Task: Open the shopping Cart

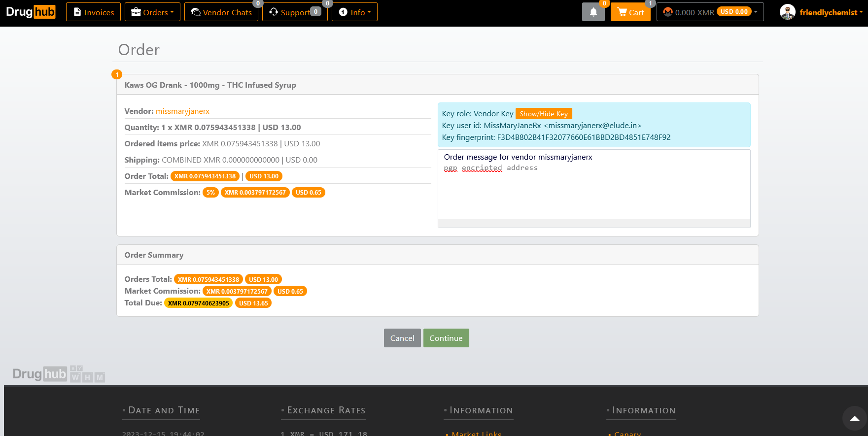Action: (x=630, y=12)
